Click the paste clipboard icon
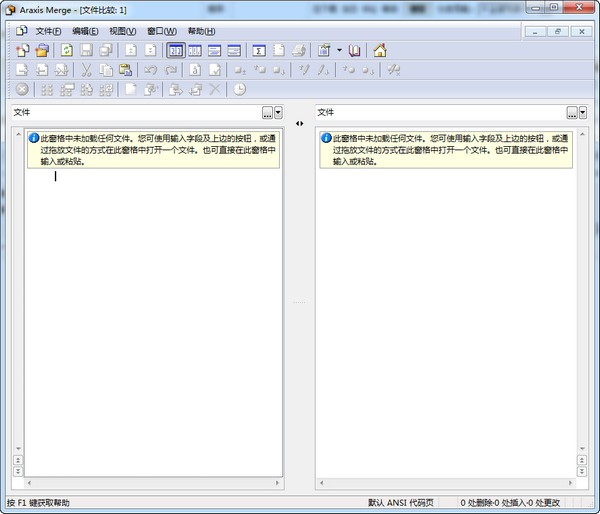The image size is (600, 514). point(126,70)
